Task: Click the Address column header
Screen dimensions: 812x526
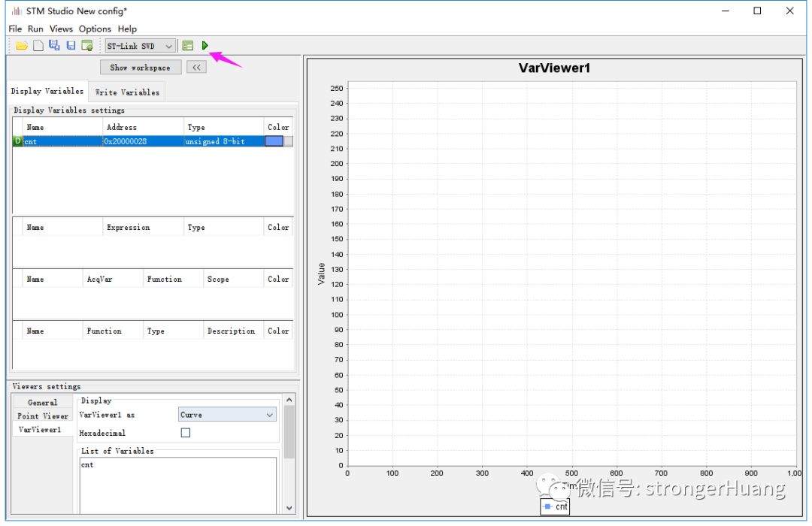Action: click(143, 127)
